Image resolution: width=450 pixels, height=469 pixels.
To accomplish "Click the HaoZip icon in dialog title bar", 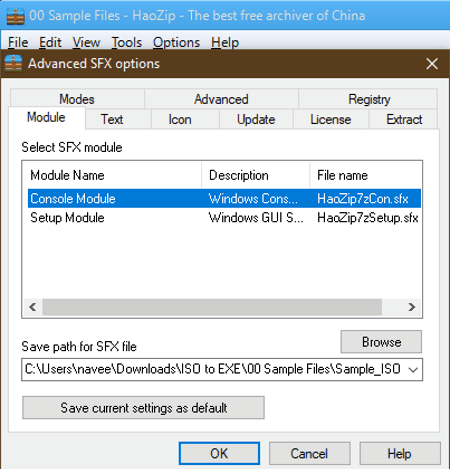I will (x=13, y=63).
